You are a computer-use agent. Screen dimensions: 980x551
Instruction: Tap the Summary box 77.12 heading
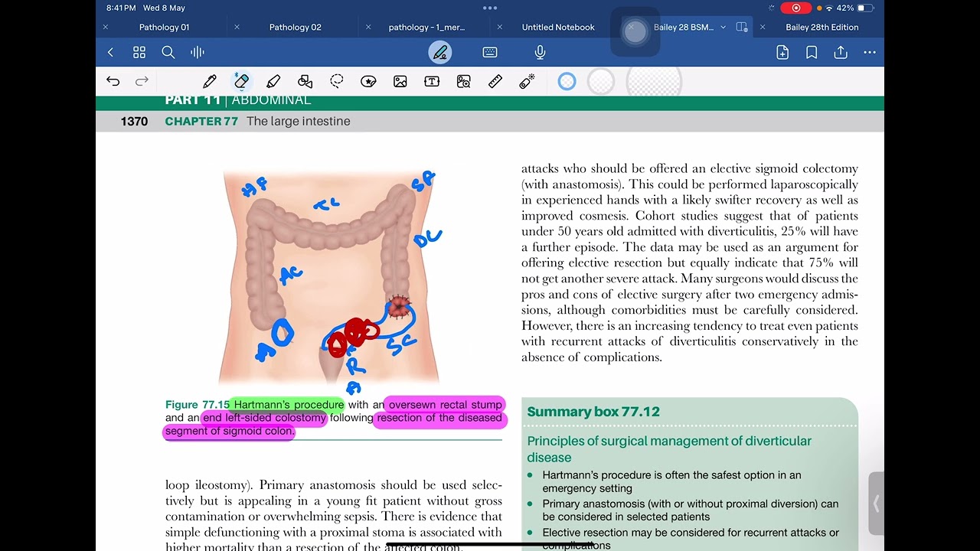point(593,412)
